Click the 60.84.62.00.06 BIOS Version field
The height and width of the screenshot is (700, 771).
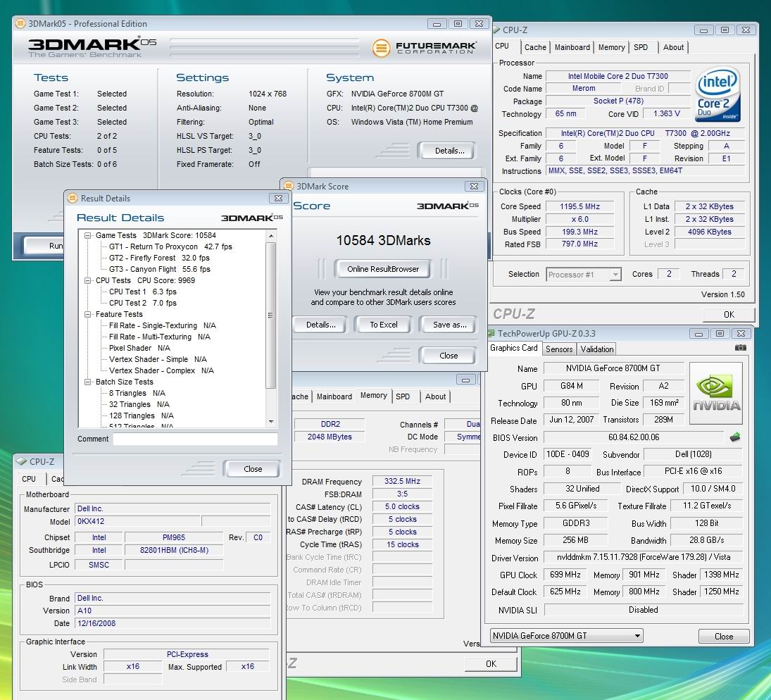[633, 437]
